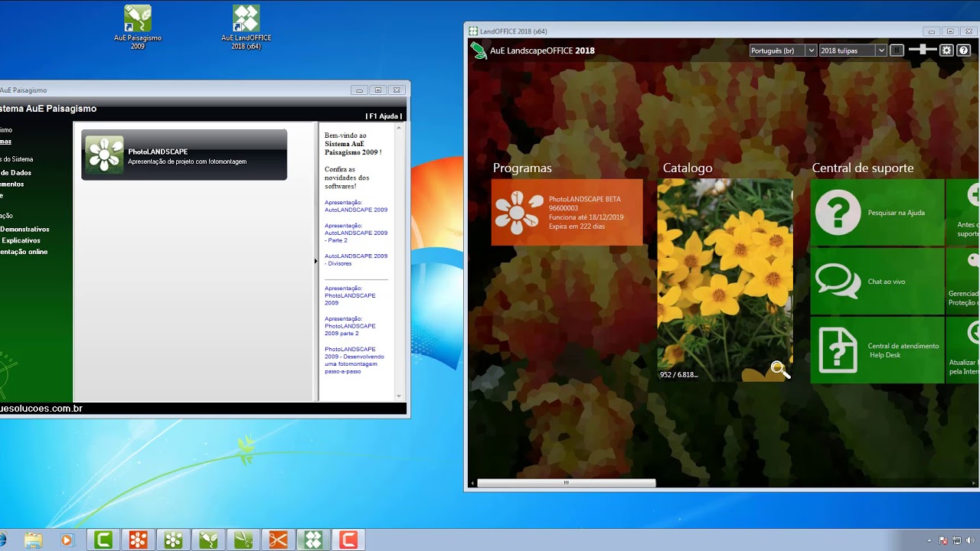Switch to green flower PhotoLANDSCAPE taskbar icon
This screenshot has width=980, height=551.
pyautogui.click(x=173, y=540)
